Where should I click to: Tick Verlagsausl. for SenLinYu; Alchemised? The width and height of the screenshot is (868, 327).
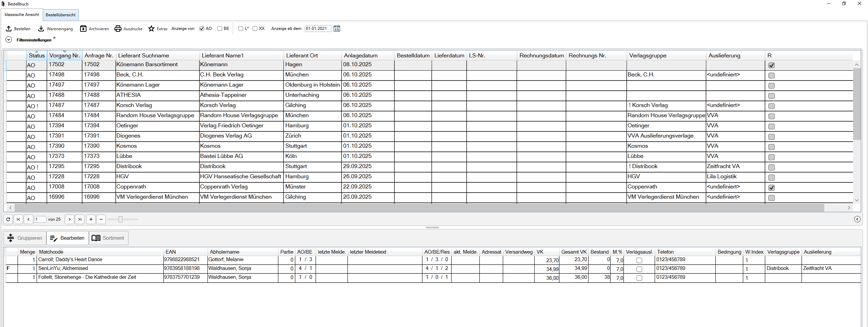pyautogui.click(x=639, y=269)
